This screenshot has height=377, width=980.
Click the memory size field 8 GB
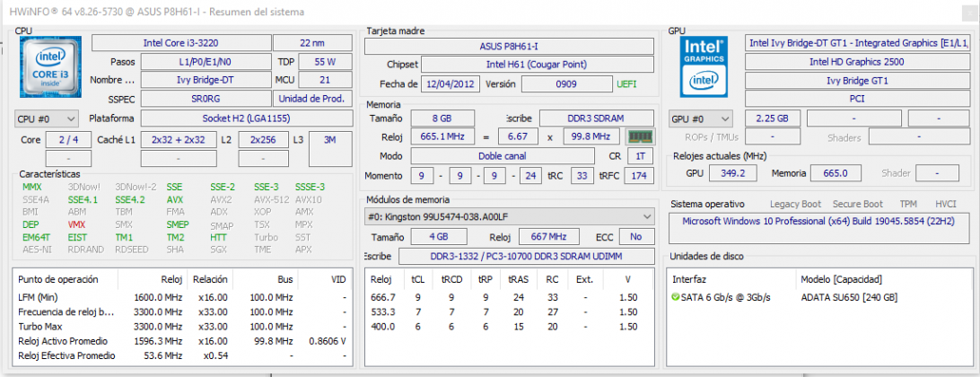pyautogui.click(x=442, y=118)
